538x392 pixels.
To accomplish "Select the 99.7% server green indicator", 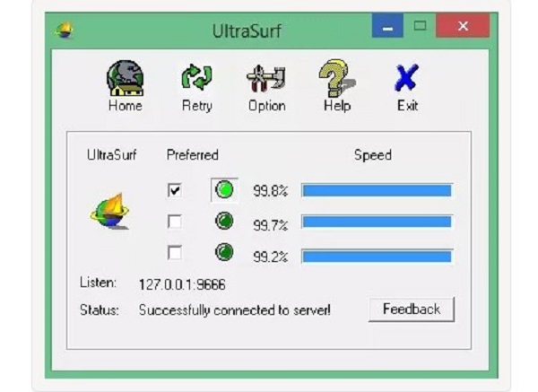I will pos(224,221).
